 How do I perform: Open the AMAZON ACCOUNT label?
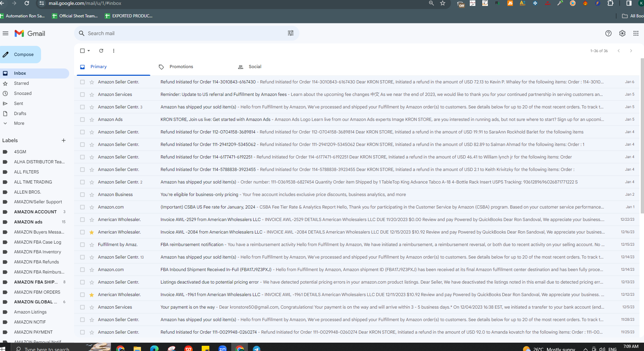[35, 212]
